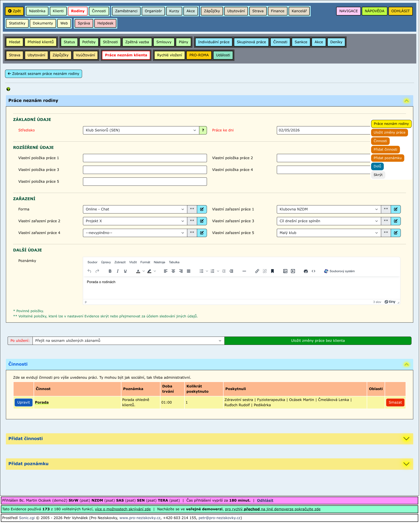Open text color picker arrow

(x=144, y=271)
